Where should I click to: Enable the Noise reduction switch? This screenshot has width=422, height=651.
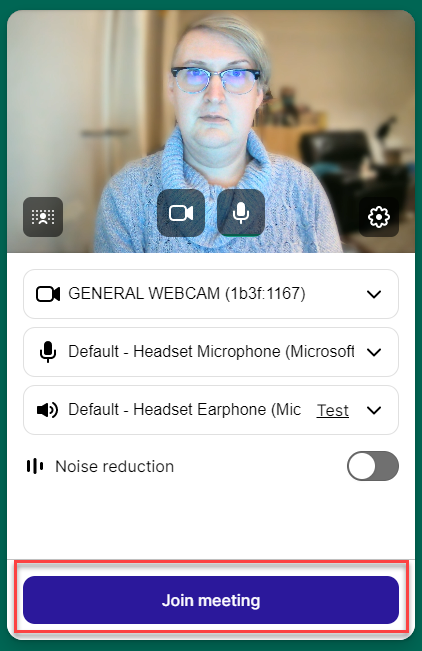pyautogui.click(x=373, y=466)
